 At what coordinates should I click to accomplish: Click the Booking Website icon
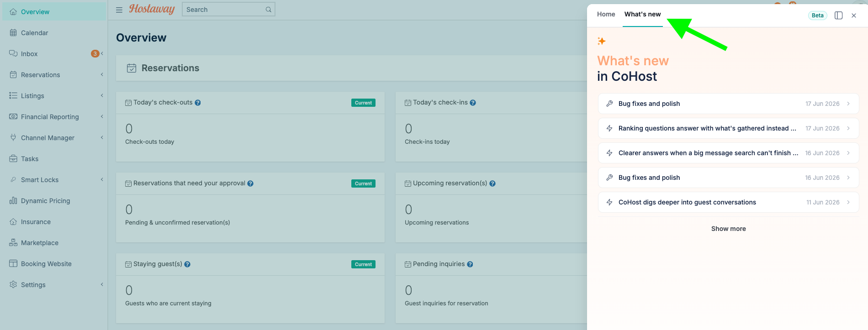tap(13, 264)
